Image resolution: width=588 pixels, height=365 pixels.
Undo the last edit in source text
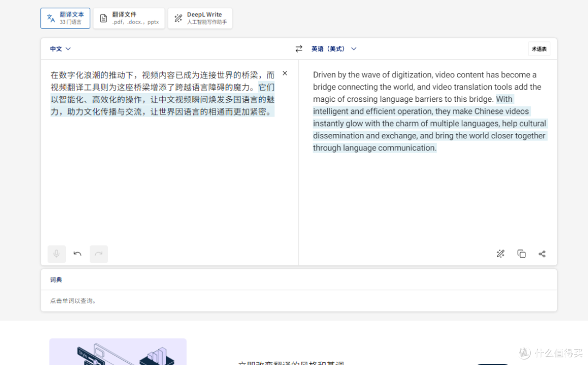click(x=78, y=254)
